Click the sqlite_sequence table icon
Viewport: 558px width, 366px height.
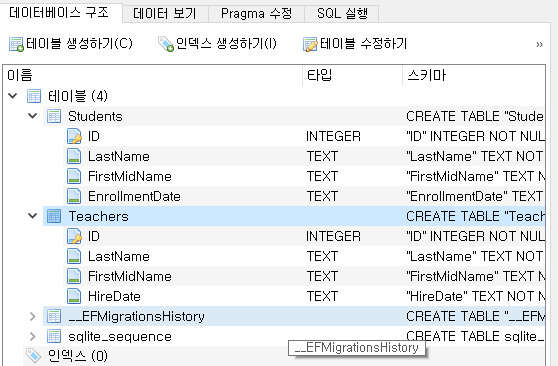pos(54,336)
